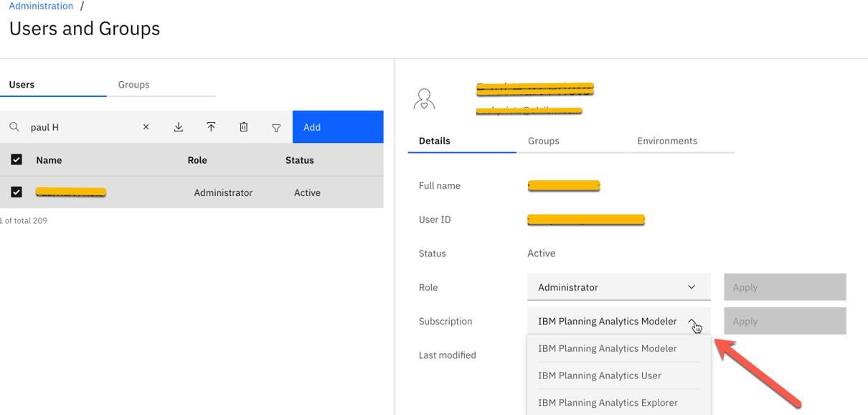Screen dimensions: 868x415
Task: Clear the 'paul H' search text
Action: click(146, 127)
